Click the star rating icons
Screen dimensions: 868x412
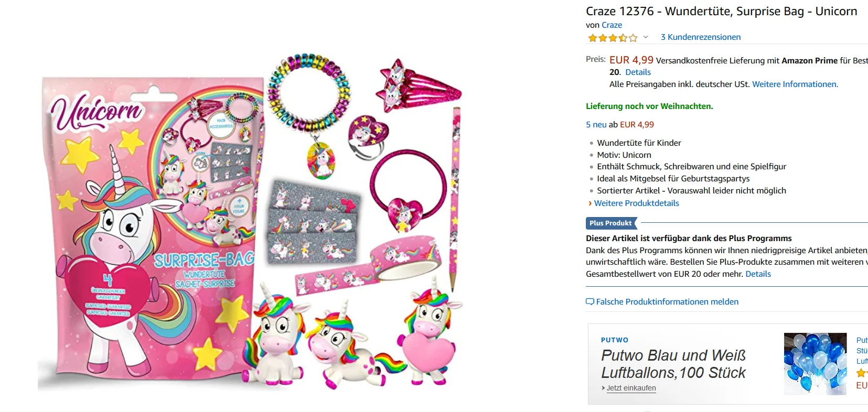point(613,38)
